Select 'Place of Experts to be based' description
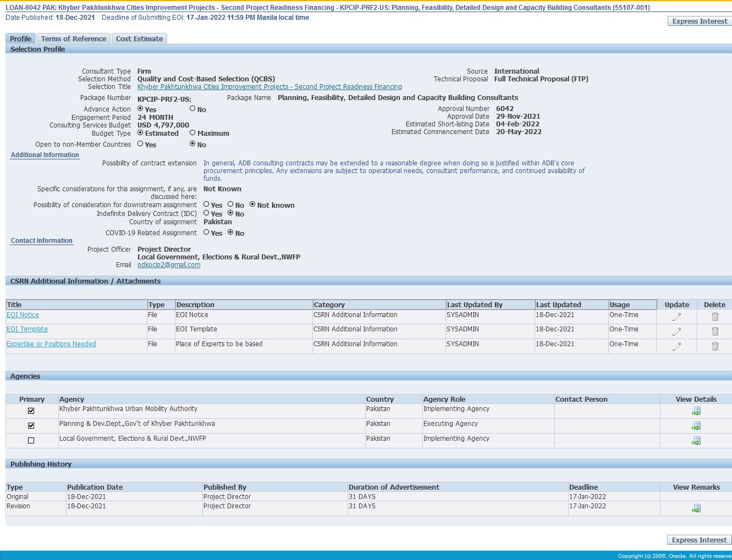 pyautogui.click(x=219, y=344)
